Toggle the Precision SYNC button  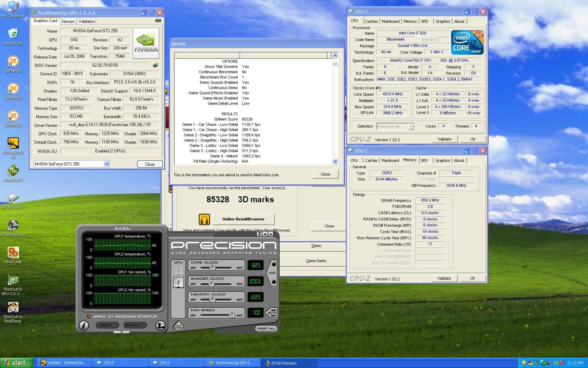pos(178,325)
